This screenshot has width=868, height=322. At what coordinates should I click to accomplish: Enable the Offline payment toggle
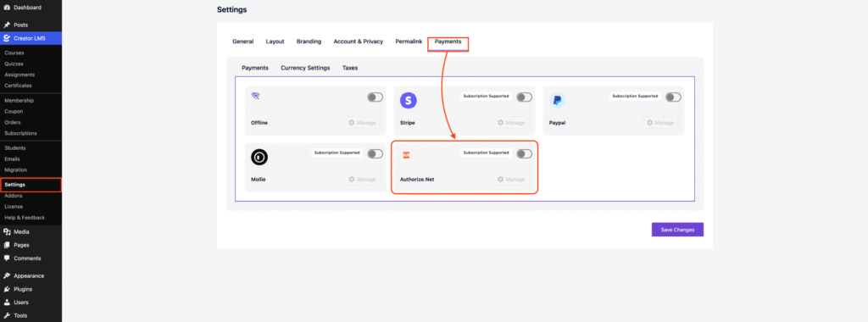point(375,97)
